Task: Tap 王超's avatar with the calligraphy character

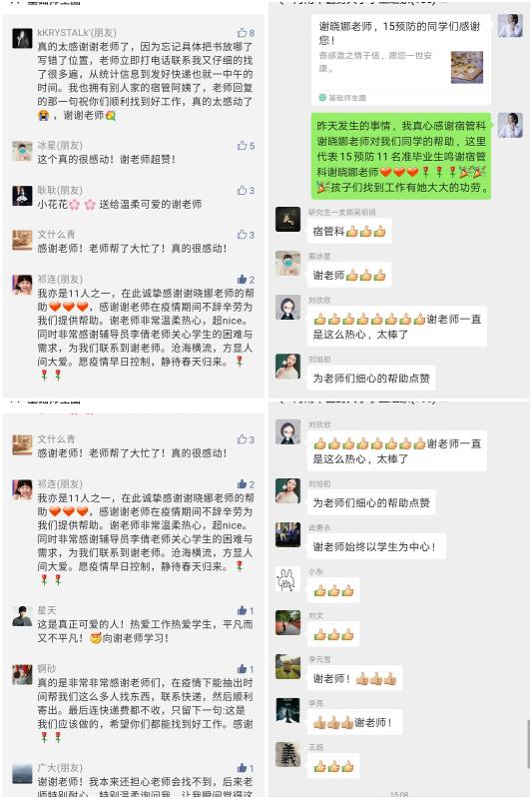Action: [x=287, y=755]
